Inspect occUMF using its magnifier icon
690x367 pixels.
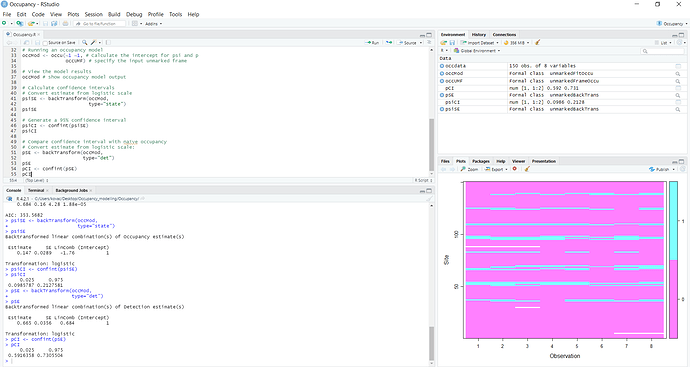point(678,81)
